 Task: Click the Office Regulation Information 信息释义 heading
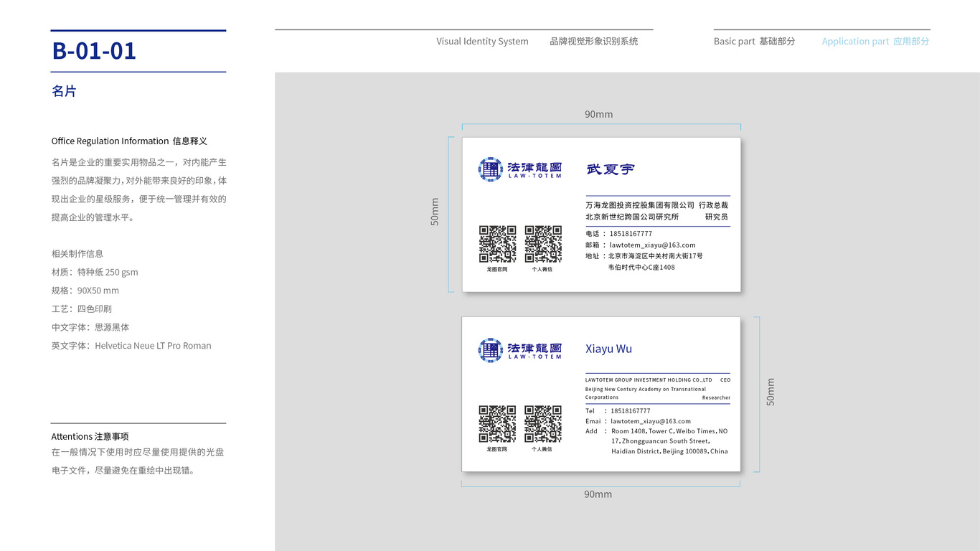coord(129,141)
